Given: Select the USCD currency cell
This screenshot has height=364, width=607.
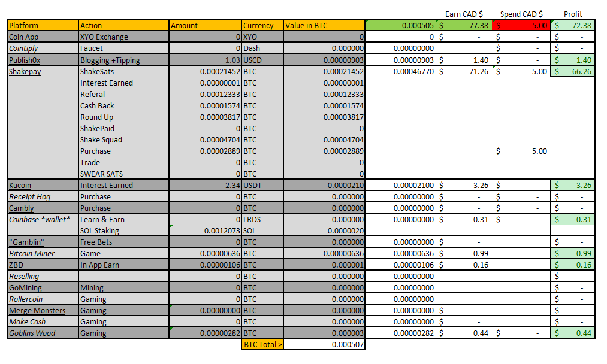Looking at the screenshot, I should 262,60.
